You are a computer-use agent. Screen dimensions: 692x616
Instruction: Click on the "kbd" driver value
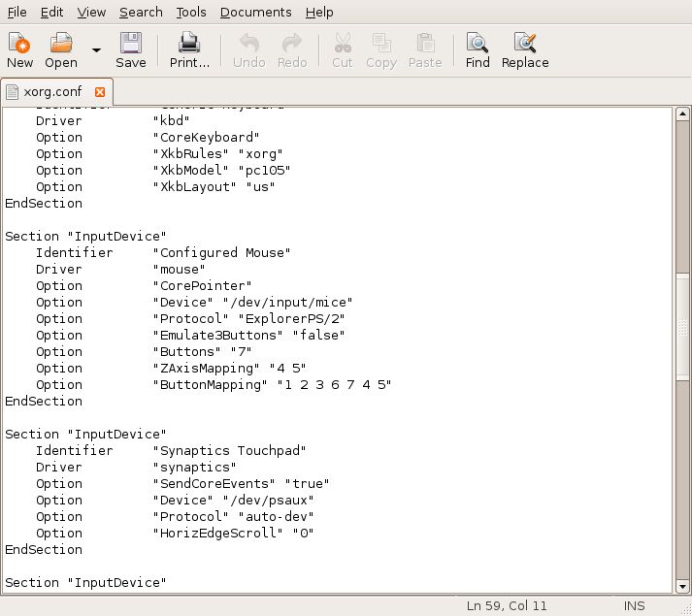coord(171,120)
